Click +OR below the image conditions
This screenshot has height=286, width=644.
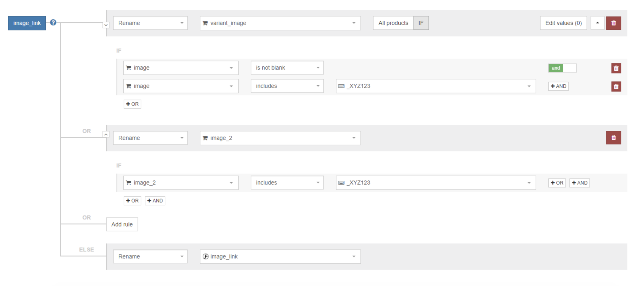[132, 104]
